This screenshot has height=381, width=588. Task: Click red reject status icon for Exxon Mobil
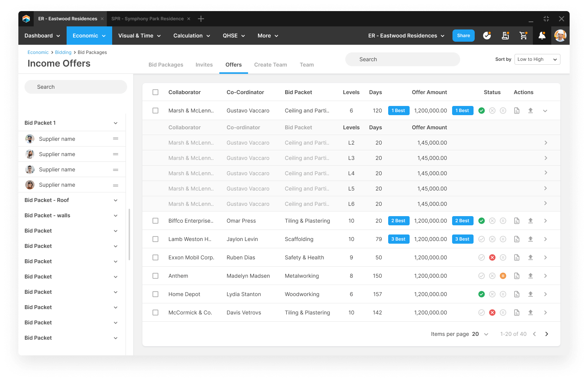(x=492, y=257)
